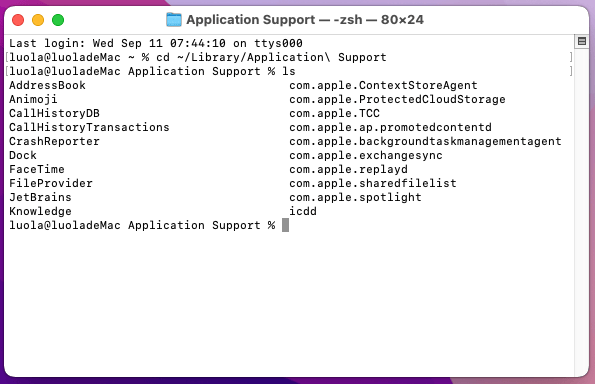Zoom window with the green button
The image size is (595, 384).
[x=58, y=20]
